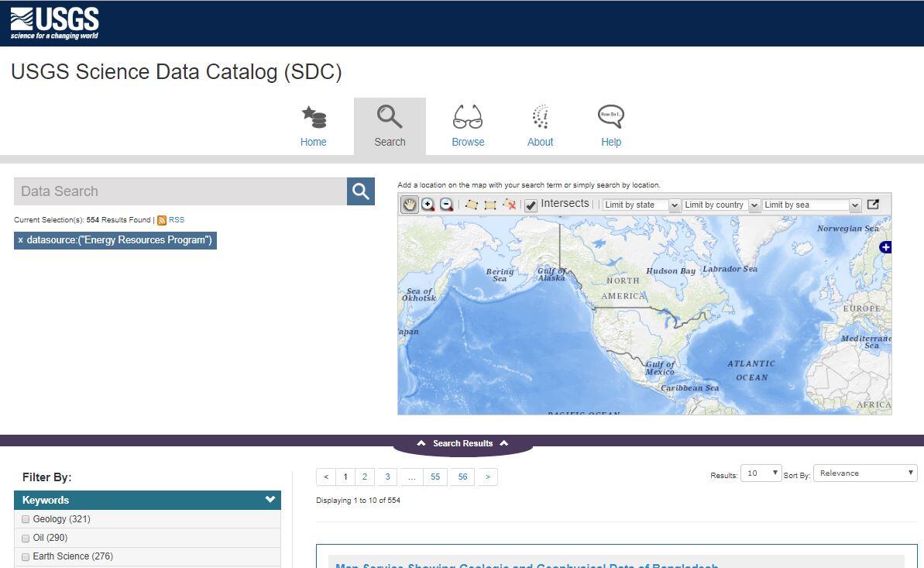Open the USGS home logo
This screenshot has width=924, height=568.
click(x=54, y=23)
